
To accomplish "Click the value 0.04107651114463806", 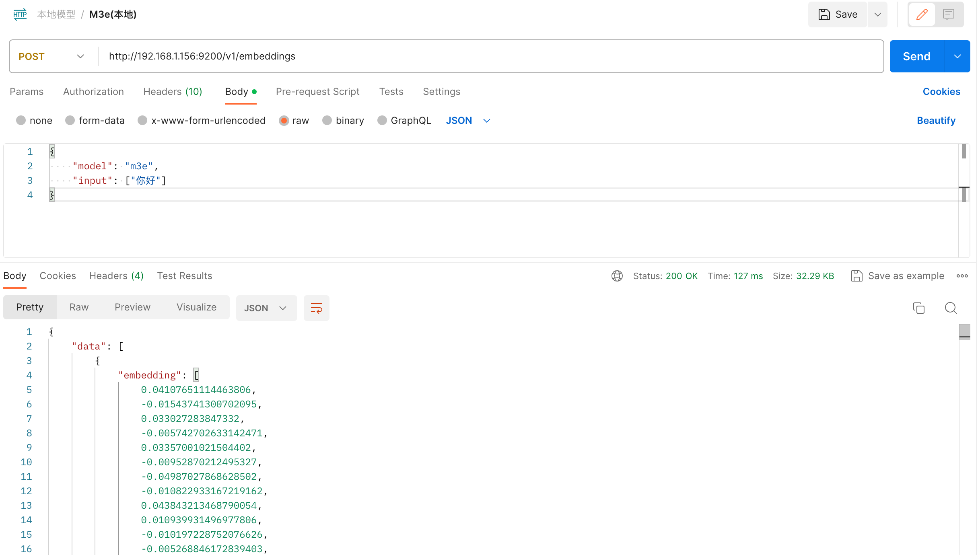I will 196,390.
